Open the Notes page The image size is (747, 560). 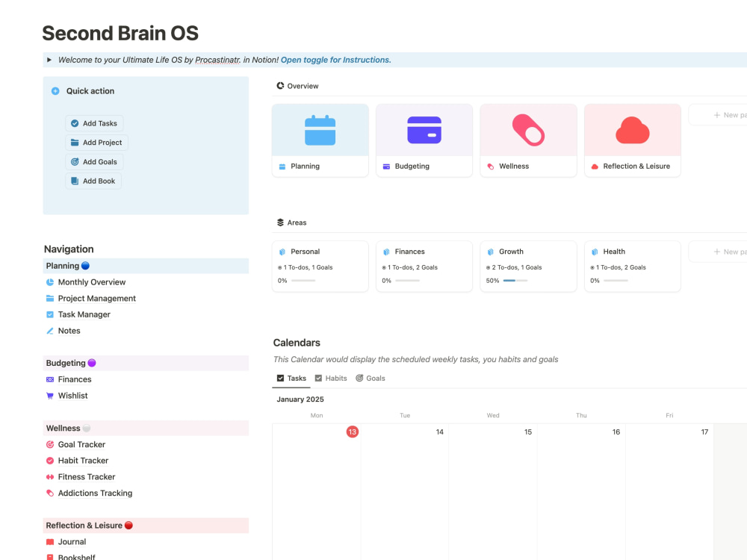click(x=69, y=331)
